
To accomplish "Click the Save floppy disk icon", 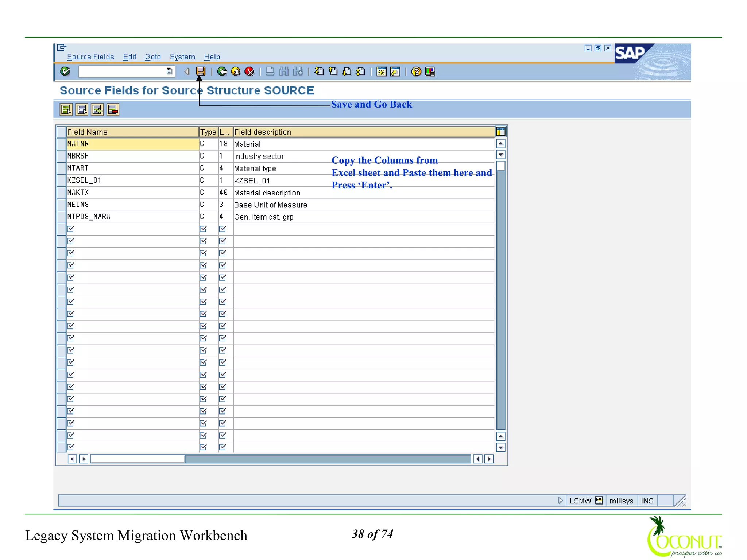I will (201, 71).
